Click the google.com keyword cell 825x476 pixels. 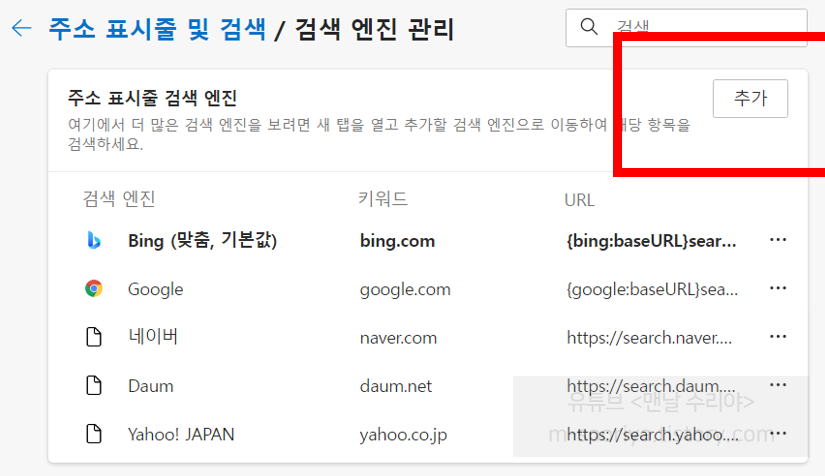(x=405, y=289)
